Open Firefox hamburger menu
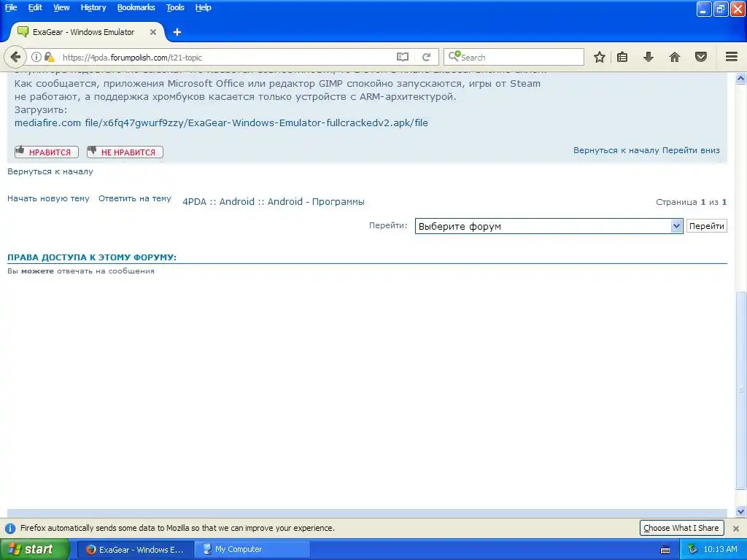 click(x=732, y=57)
